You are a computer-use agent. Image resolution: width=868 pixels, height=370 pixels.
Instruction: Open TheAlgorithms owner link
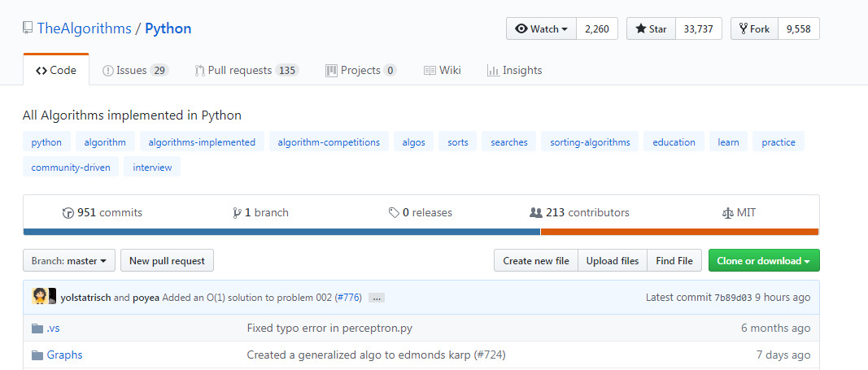coord(84,28)
